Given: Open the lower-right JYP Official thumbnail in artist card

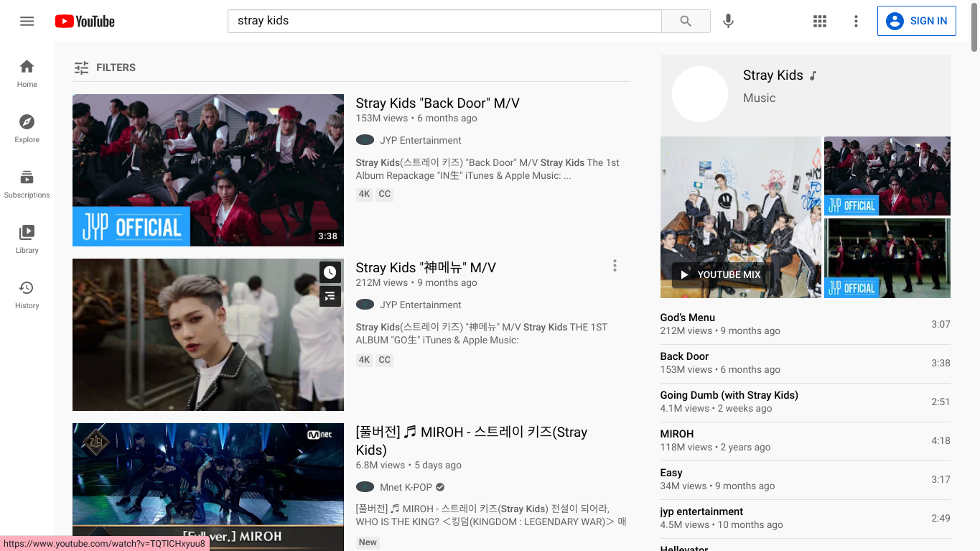Looking at the screenshot, I should [x=887, y=259].
